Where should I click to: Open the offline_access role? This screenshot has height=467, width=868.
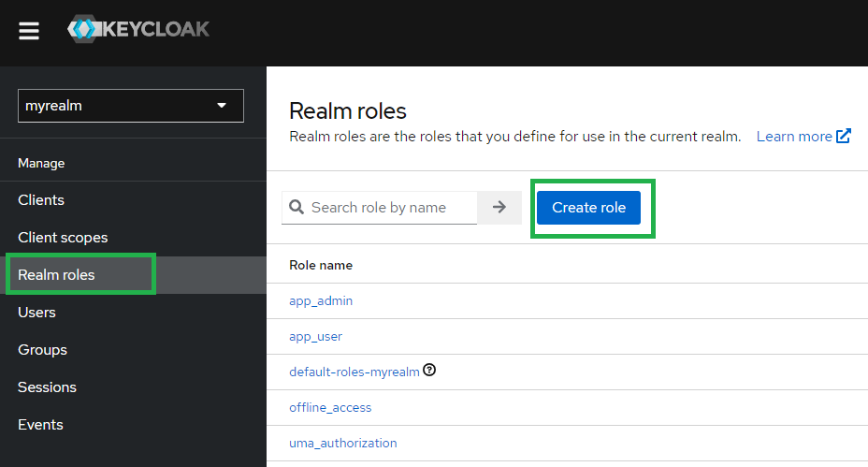(330, 407)
